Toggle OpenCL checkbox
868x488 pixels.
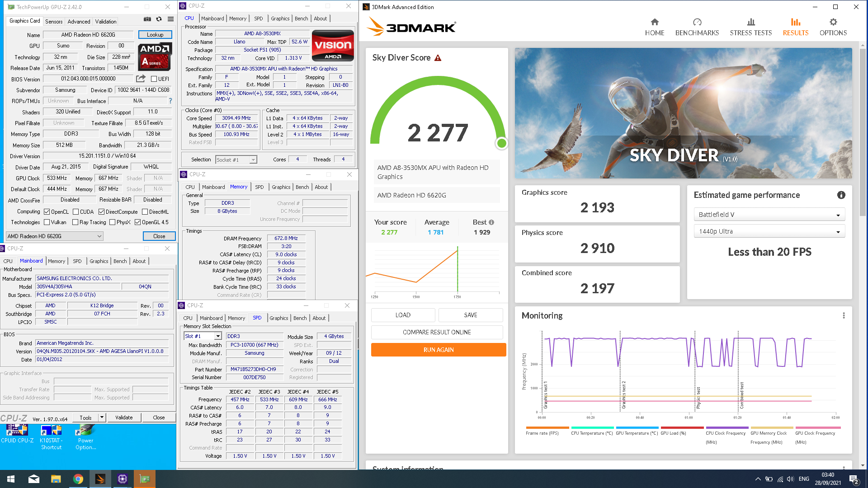click(x=47, y=211)
